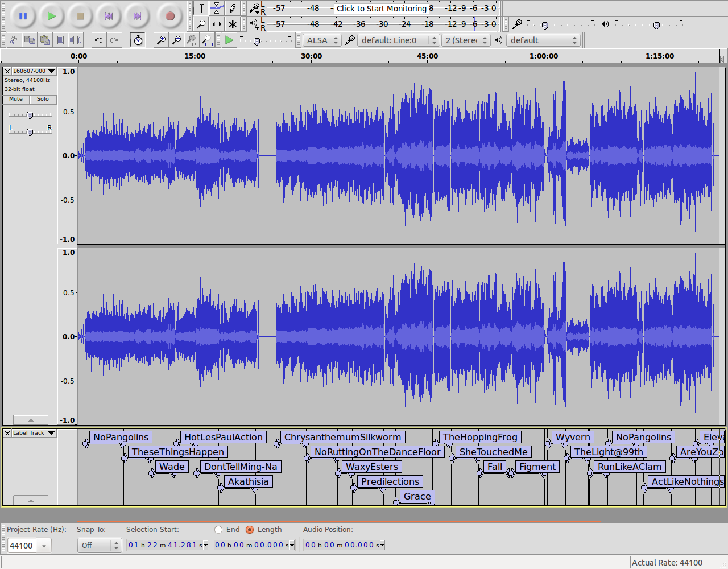Select the End radio button

(x=218, y=530)
